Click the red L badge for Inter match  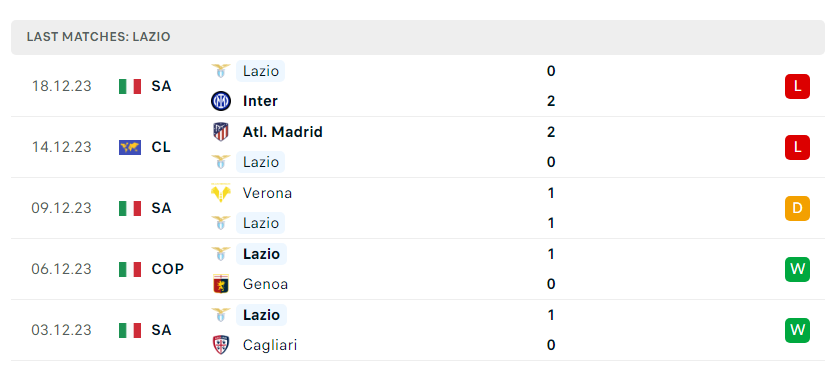[x=797, y=86]
